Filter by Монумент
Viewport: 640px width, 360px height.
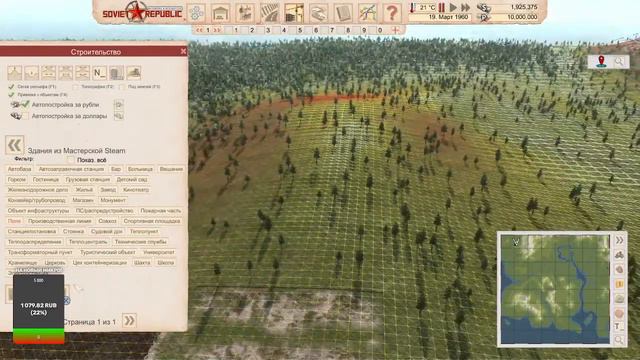click(x=113, y=200)
